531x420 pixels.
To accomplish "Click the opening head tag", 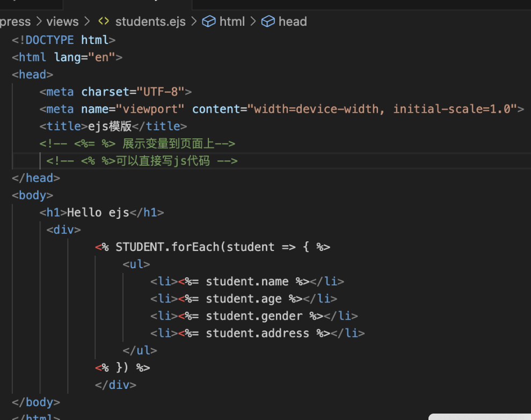I will click(33, 75).
